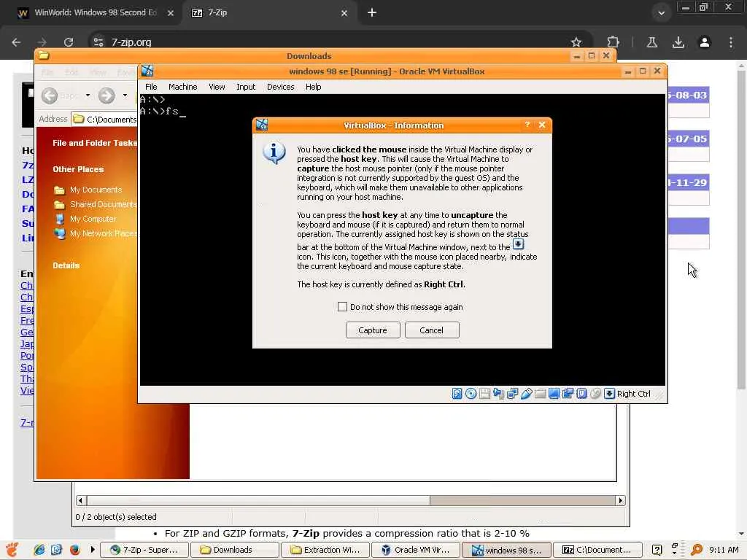Click the greyed mouse integration status icon
The image size is (747, 560).
tap(595, 393)
